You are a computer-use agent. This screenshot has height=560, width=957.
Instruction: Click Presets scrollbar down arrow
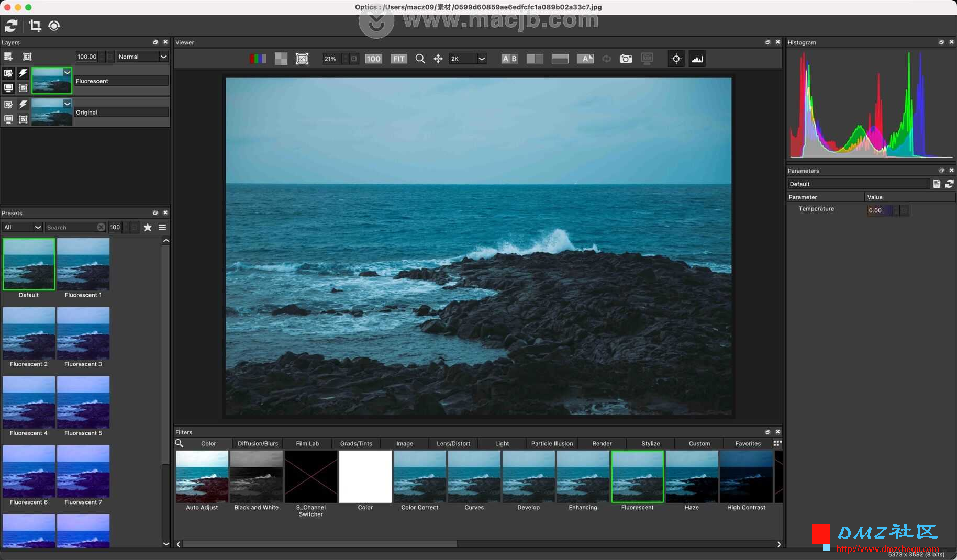[166, 543]
